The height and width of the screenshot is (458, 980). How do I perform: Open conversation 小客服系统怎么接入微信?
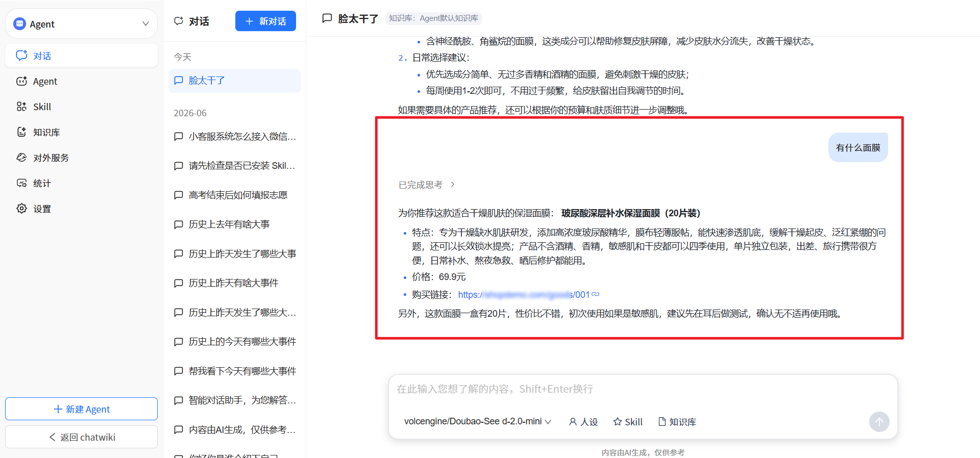click(x=235, y=136)
